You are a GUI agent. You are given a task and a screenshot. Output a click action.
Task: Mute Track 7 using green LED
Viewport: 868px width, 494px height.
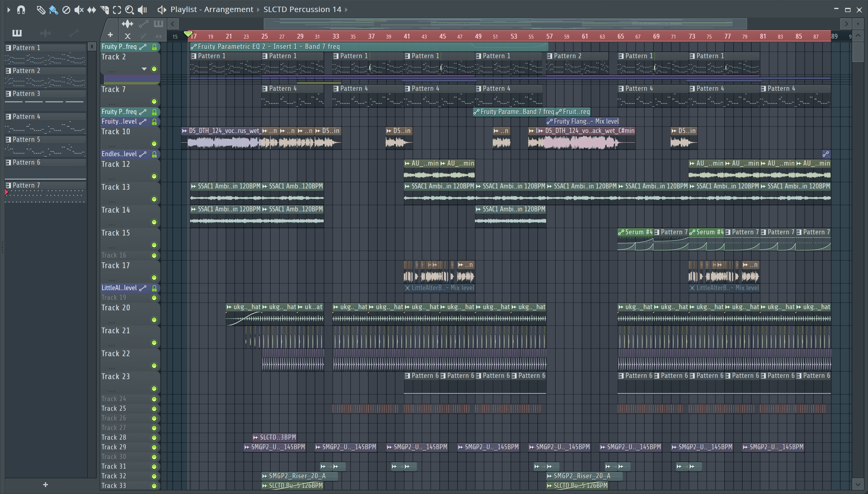[x=154, y=101]
